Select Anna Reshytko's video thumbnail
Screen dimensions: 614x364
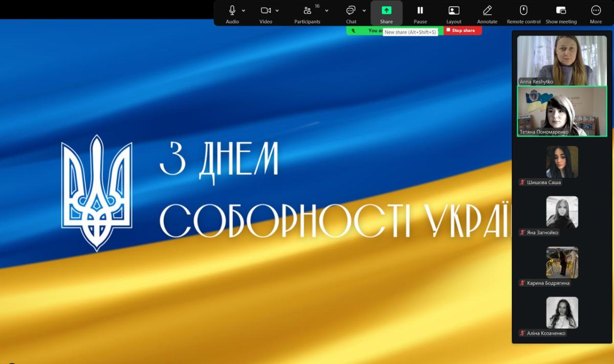(561, 60)
